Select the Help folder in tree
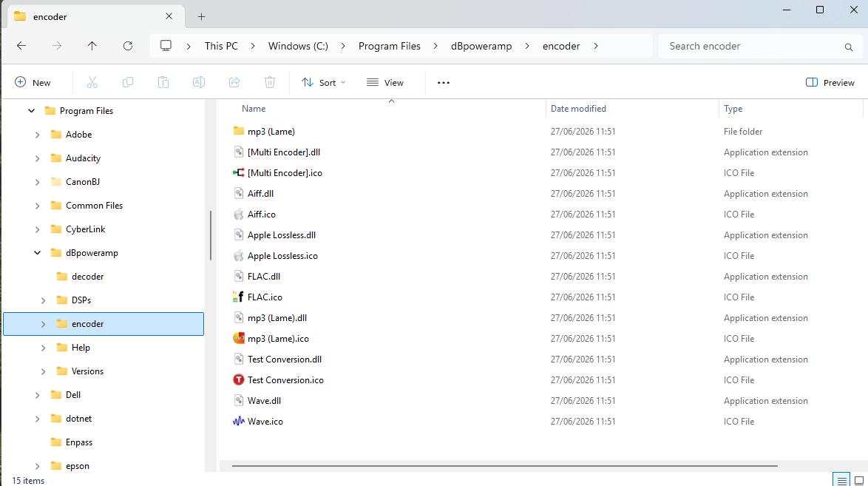Screen dimensions: 868x486 click(81, 348)
